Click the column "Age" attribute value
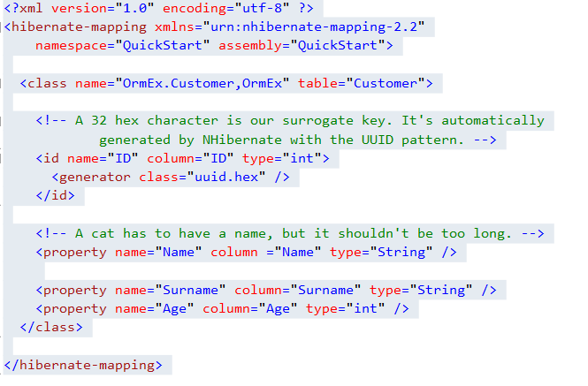The width and height of the screenshot is (588, 386). 273,308
